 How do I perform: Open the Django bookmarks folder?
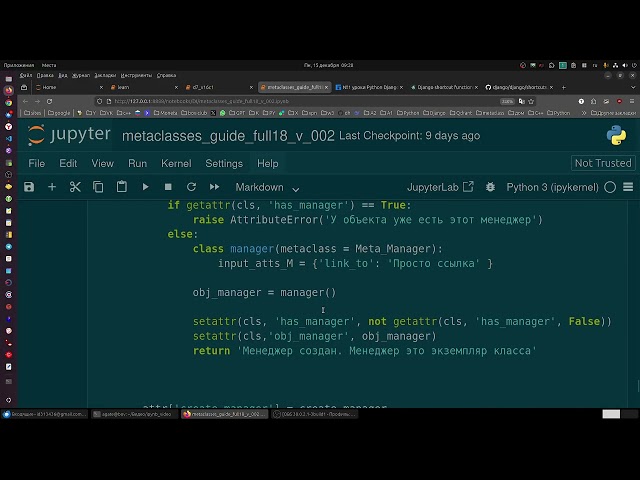[x=434, y=113]
